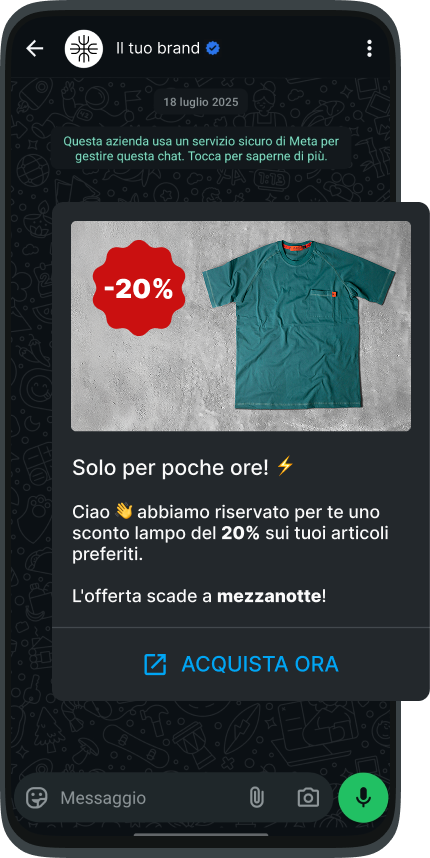Tap the bold mezzanotte text in message
The image size is (430, 858).
click(x=269, y=596)
